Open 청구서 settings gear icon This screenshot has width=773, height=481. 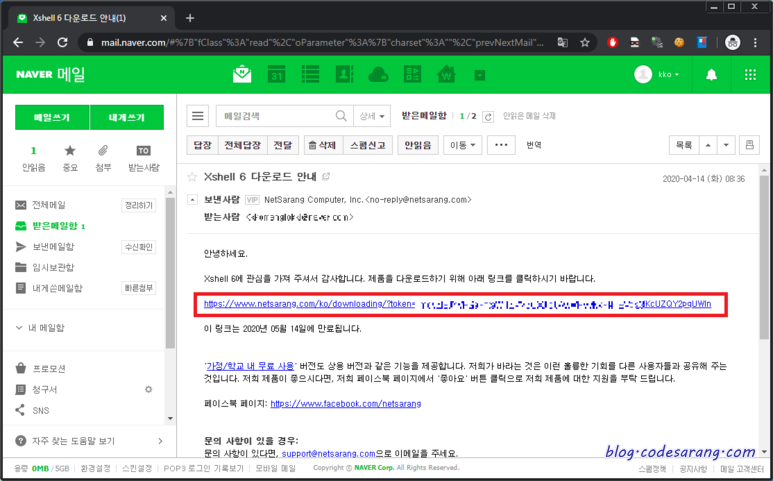(148, 389)
